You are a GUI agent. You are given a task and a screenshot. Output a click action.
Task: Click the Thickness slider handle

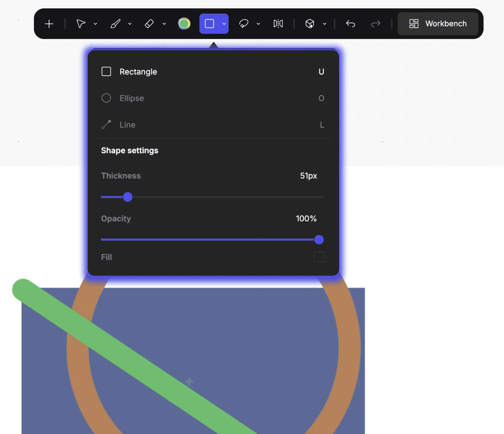pyautogui.click(x=128, y=197)
